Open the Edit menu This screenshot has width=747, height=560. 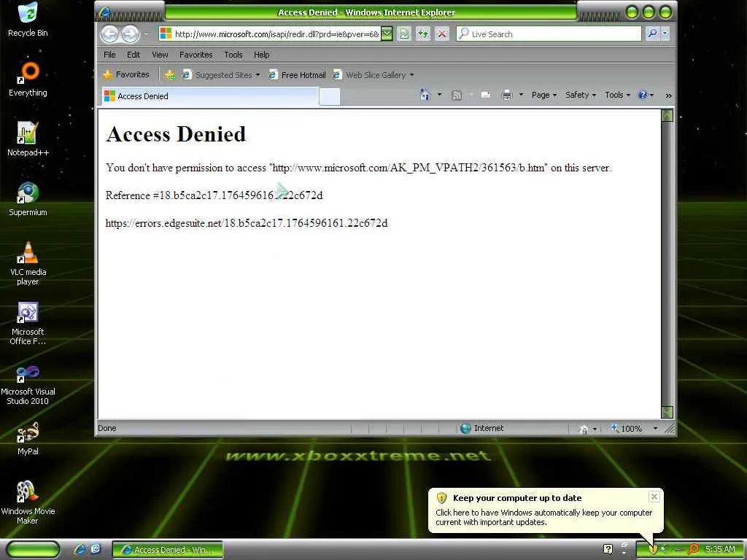tap(133, 55)
